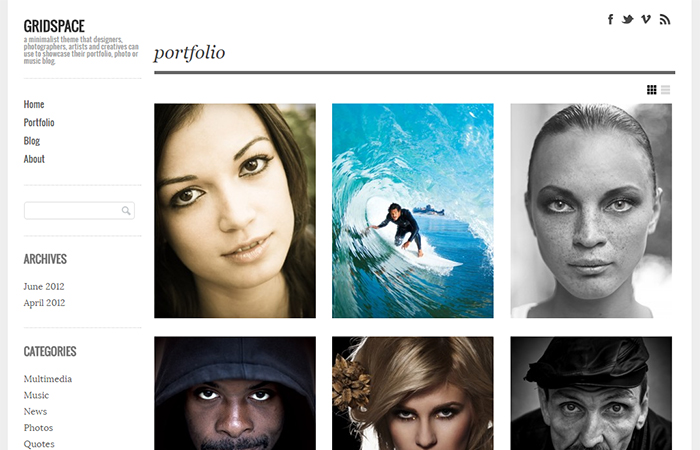Open the Music category link
Image resolution: width=700 pixels, height=450 pixels.
click(36, 395)
